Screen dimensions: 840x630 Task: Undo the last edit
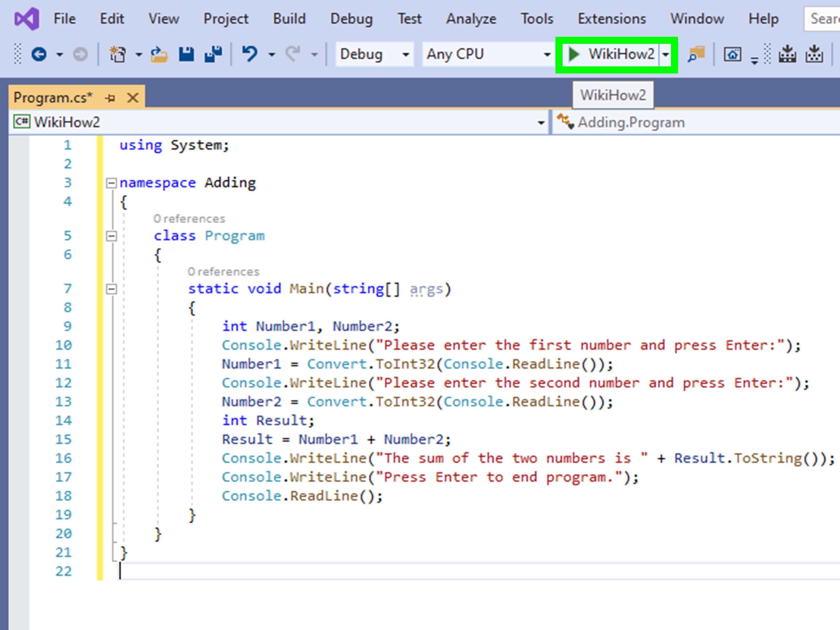(x=250, y=54)
